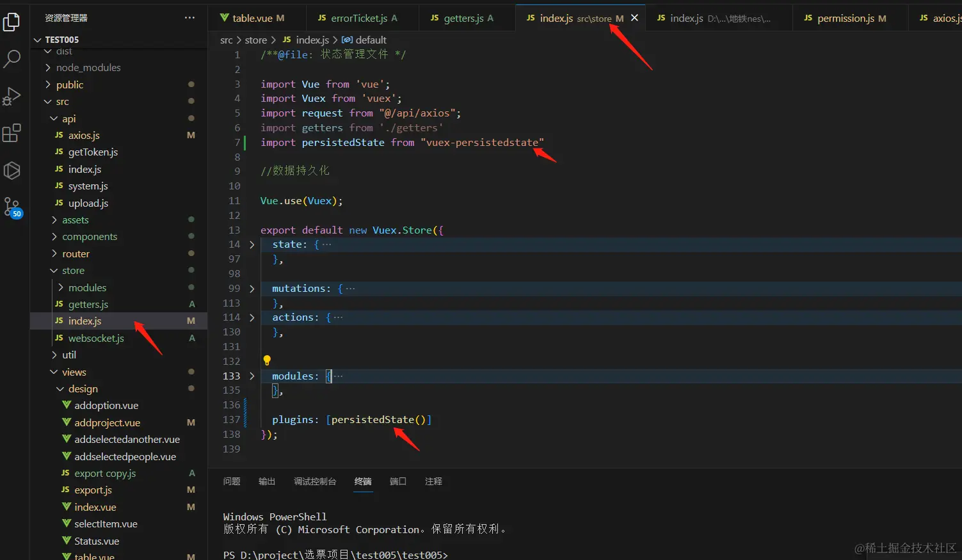Collapse the api folder
Image resolution: width=962 pixels, height=560 pixels.
[54, 118]
